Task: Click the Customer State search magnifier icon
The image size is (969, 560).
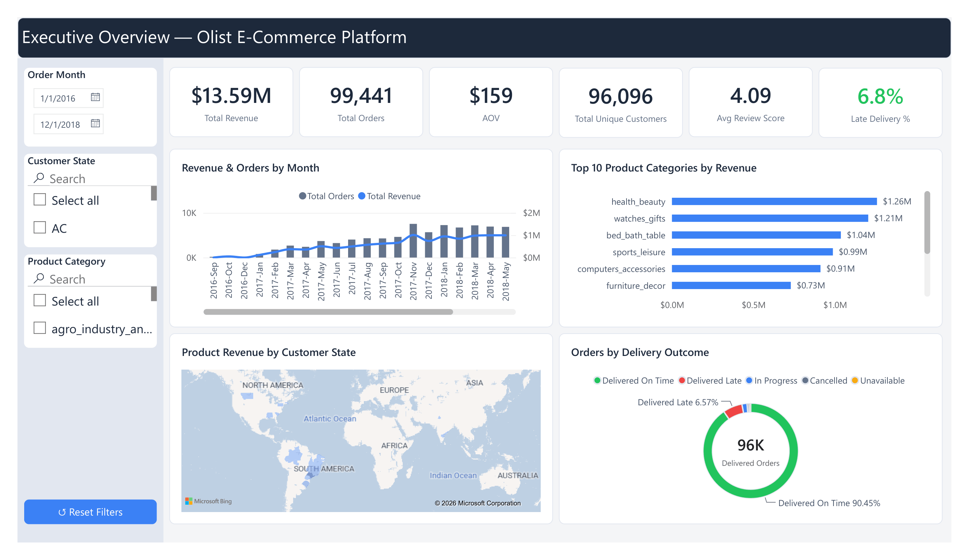Action: [x=39, y=177]
